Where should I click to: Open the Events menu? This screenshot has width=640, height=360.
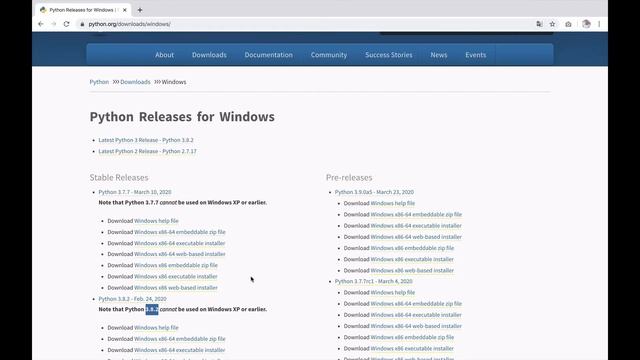tap(476, 55)
